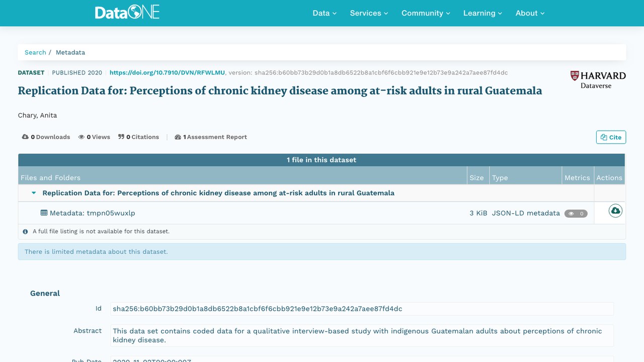This screenshot has width=644, height=362.
Task: Click the download cloud icon for the metadata file
Action: pos(615,211)
